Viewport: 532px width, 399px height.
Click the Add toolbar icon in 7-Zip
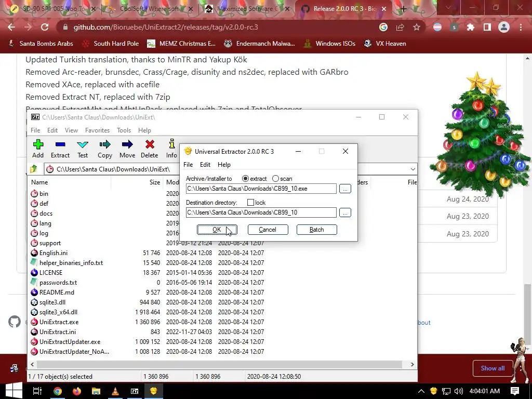(38, 149)
